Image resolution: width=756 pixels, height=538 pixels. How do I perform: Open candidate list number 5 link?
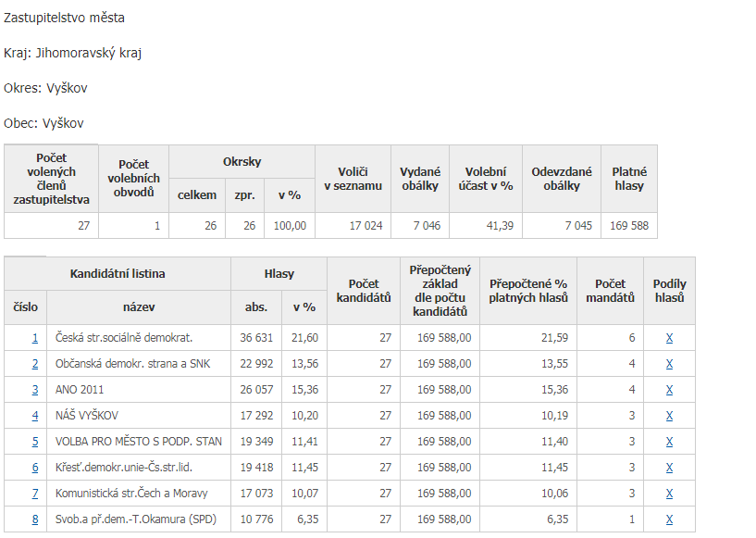pyautogui.click(x=35, y=442)
